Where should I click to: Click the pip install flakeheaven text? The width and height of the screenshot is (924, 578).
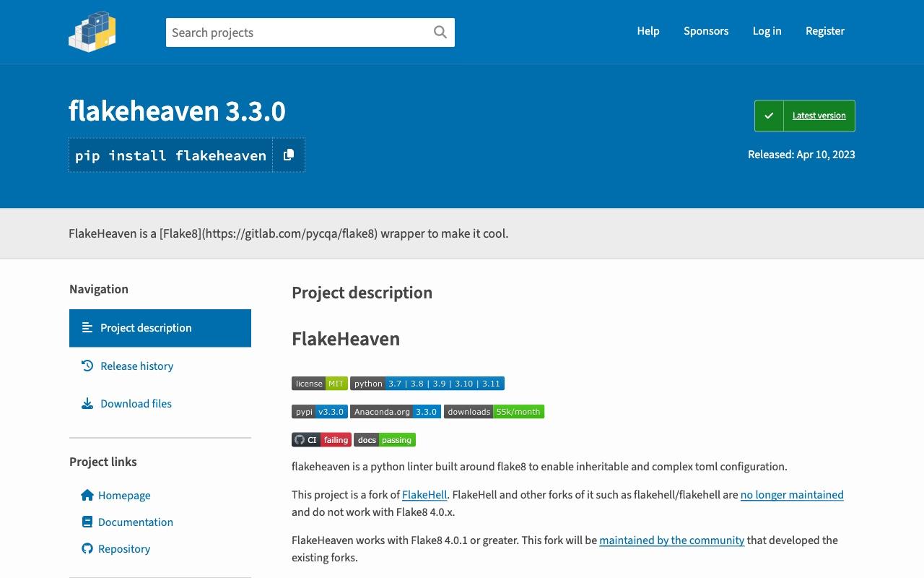(x=170, y=155)
